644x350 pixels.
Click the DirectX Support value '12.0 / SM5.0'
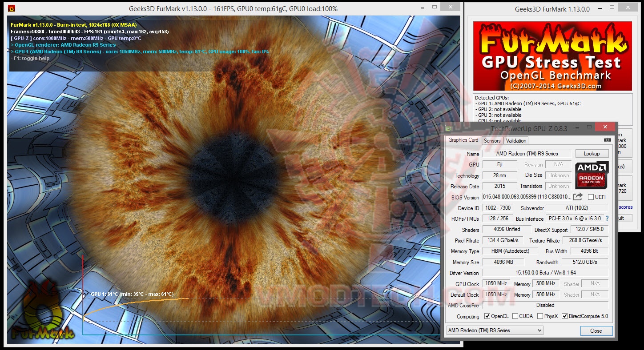[589, 230]
